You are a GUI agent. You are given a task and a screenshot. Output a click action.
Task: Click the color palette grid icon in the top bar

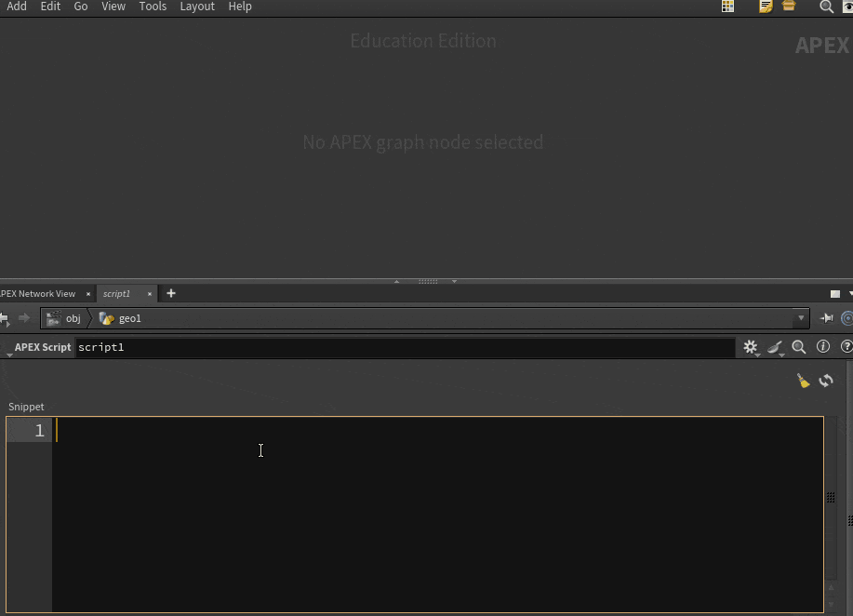(x=728, y=7)
